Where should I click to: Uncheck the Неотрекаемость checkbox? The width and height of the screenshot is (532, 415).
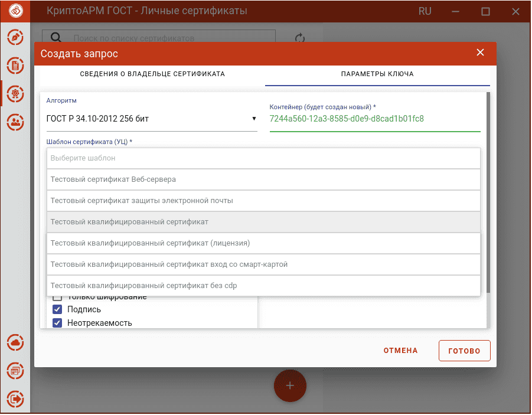(x=57, y=323)
